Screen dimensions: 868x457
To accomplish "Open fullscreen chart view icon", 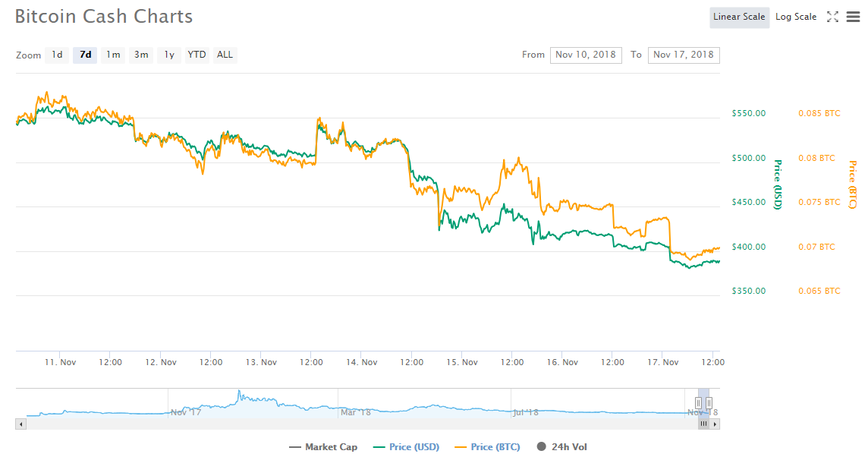I will [x=832, y=17].
